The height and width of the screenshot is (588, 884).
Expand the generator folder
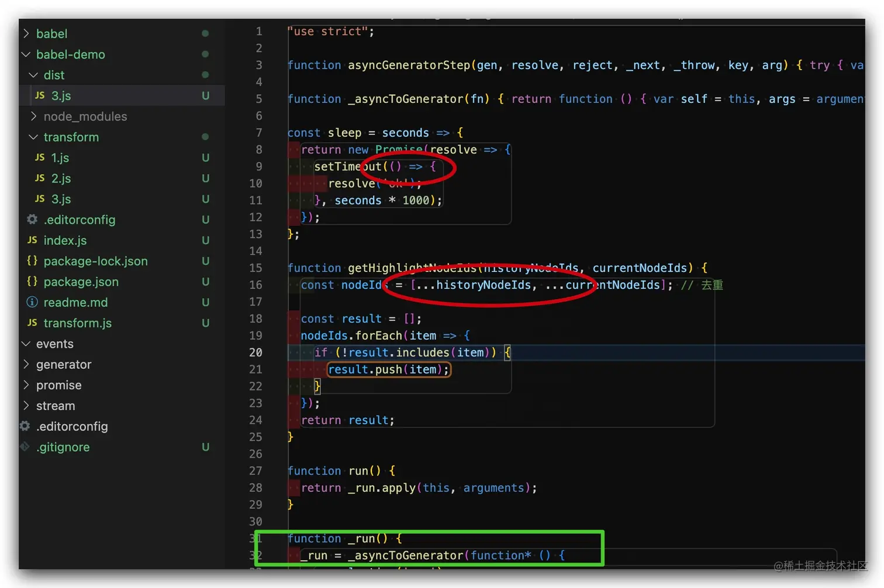point(26,364)
